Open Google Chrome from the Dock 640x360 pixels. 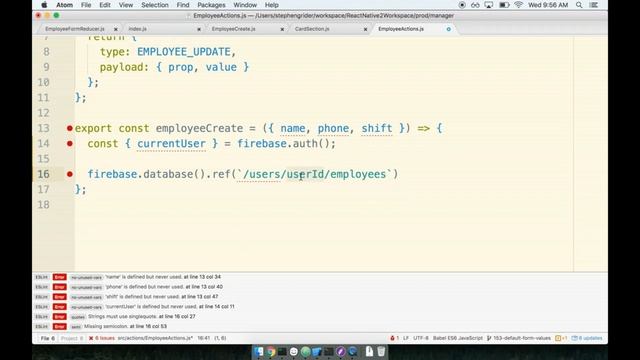(x=271, y=351)
